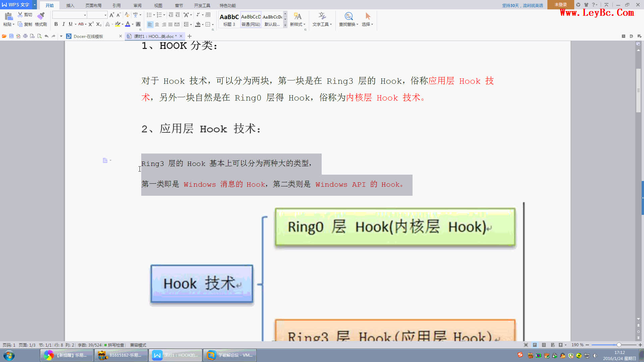The height and width of the screenshot is (362, 644).
Task: Click the numbered list icon
Action: [159, 15]
